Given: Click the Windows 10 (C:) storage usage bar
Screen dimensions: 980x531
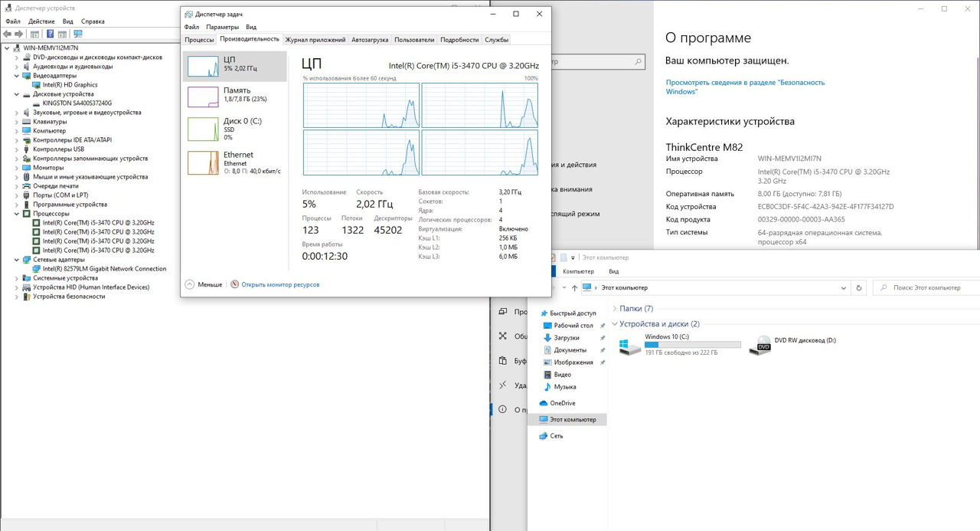Looking at the screenshot, I should pyautogui.click(x=692, y=345).
